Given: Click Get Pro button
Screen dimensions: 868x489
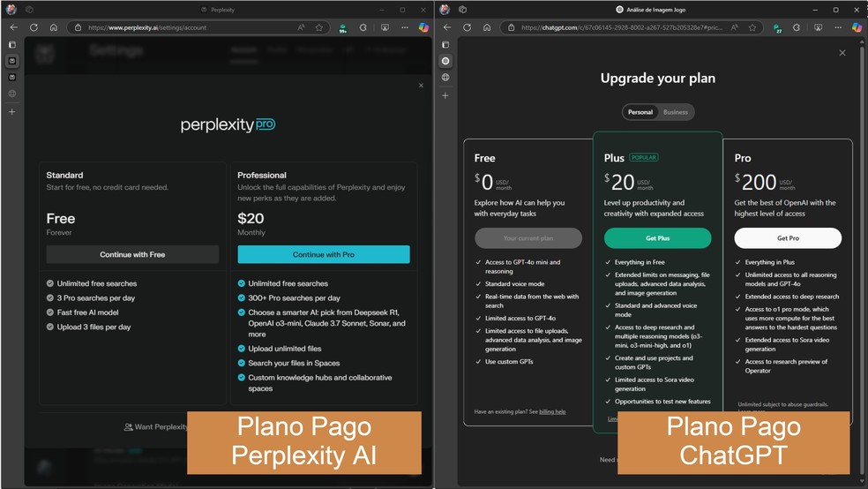Looking at the screenshot, I should 788,238.
